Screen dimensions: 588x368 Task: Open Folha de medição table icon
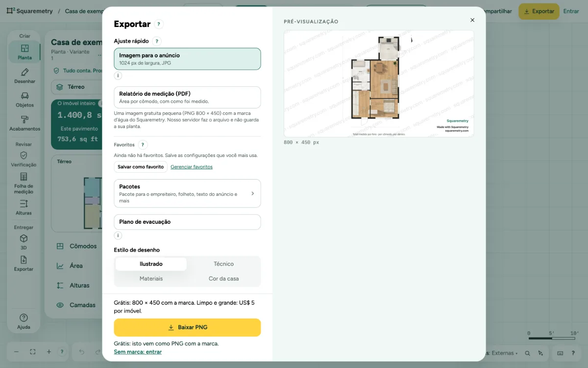pos(24,183)
